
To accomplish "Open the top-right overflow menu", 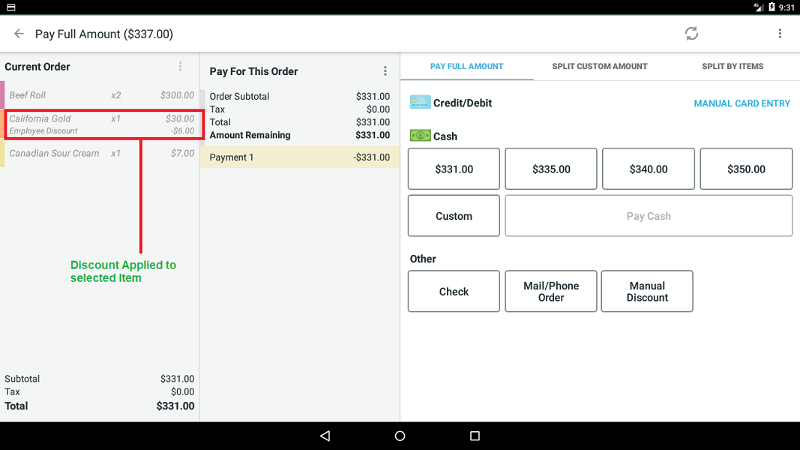I will pos(780,34).
